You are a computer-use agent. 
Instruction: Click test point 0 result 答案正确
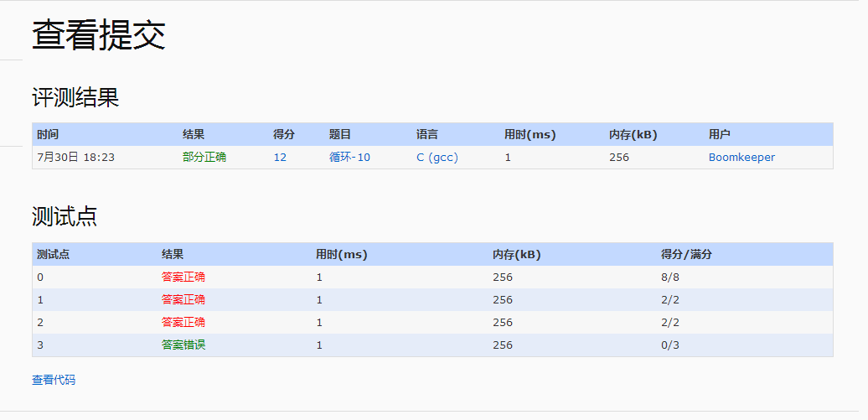pyautogui.click(x=183, y=277)
